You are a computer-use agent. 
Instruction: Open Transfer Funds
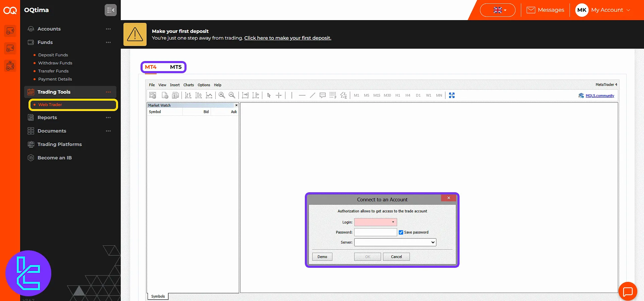[x=53, y=71]
